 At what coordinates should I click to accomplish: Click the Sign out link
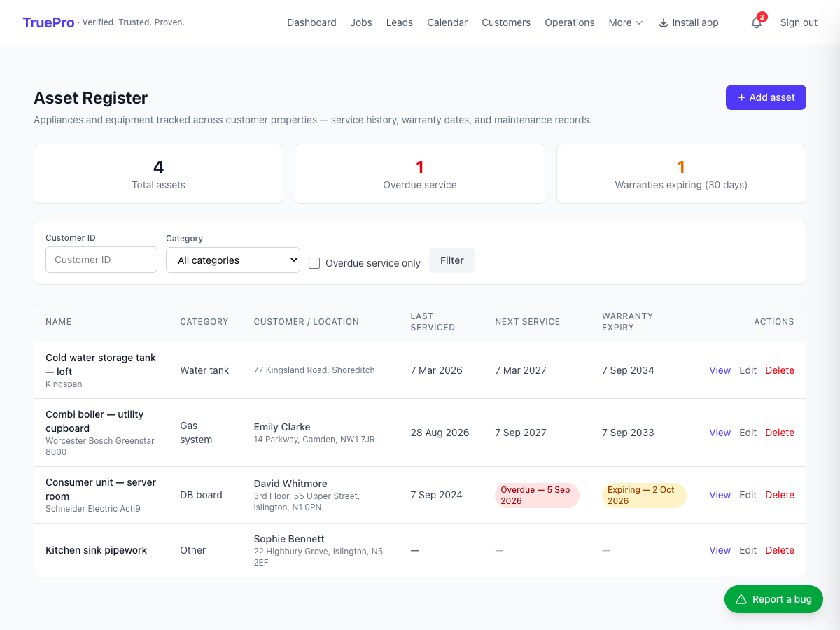[799, 22]
